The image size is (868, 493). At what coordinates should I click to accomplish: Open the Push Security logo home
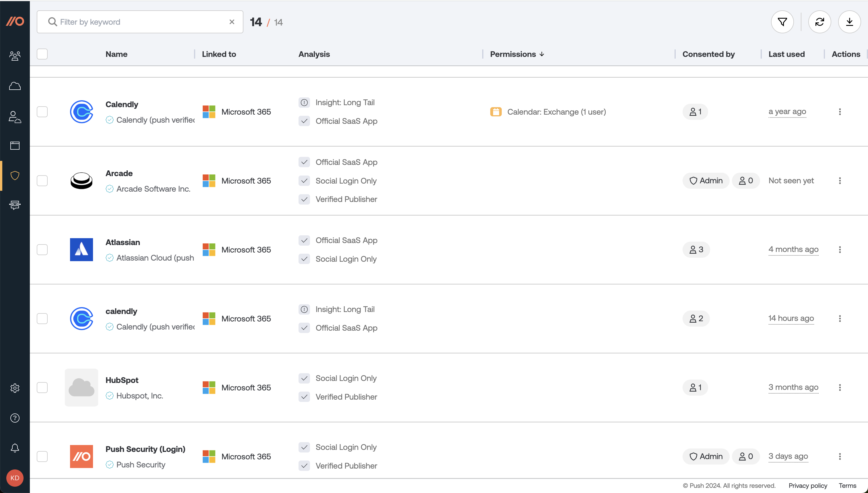point(15,22)
